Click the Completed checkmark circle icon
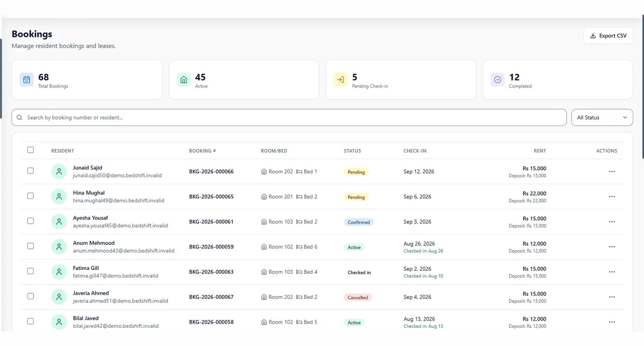The width and height of the screenshot is (644, 346). 497,80
